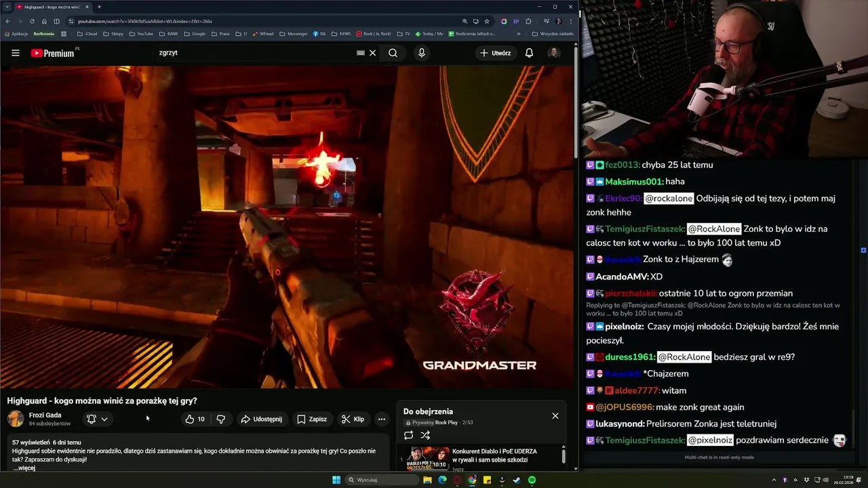
Task: Start voice search with the microphone icon
Action: [422, 53]
